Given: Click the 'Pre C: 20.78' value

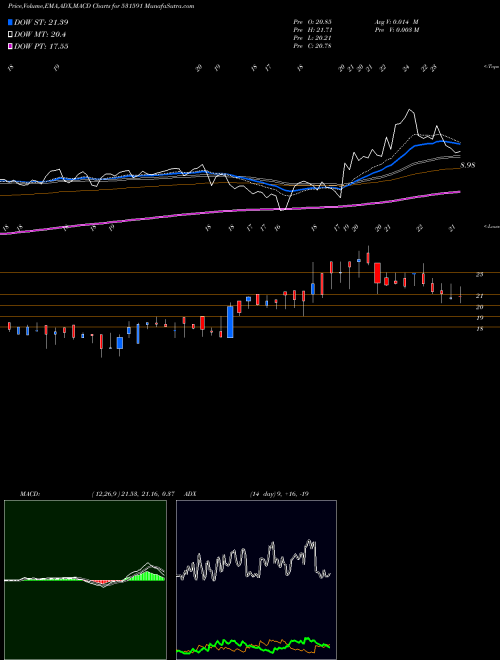Looking at the screenshot, I should (312, 45).
